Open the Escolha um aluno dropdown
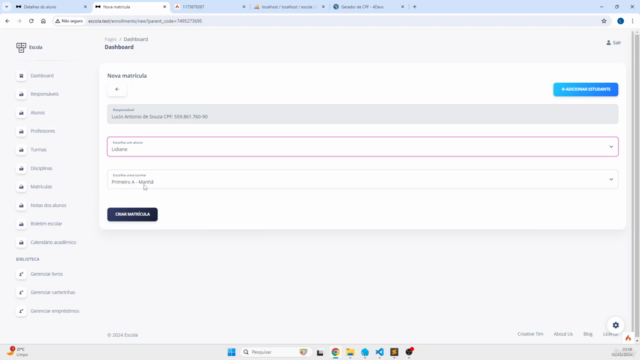 [x=362, y=147]
